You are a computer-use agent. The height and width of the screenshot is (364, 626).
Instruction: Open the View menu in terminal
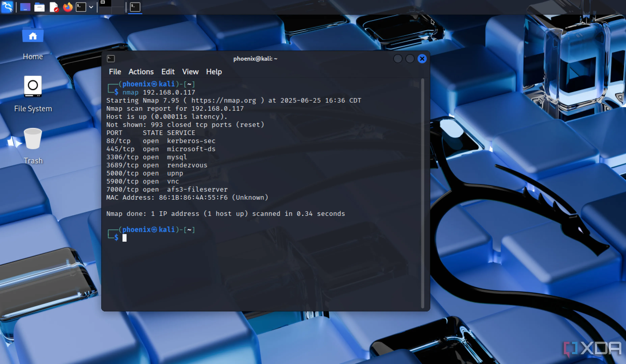(x=190, y=72)
